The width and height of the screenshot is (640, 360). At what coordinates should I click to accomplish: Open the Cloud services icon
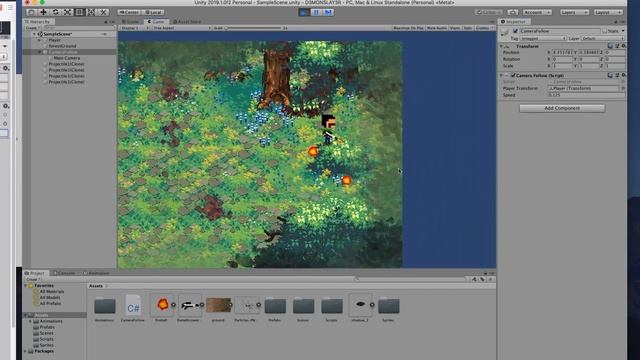(x=513, y=12)
